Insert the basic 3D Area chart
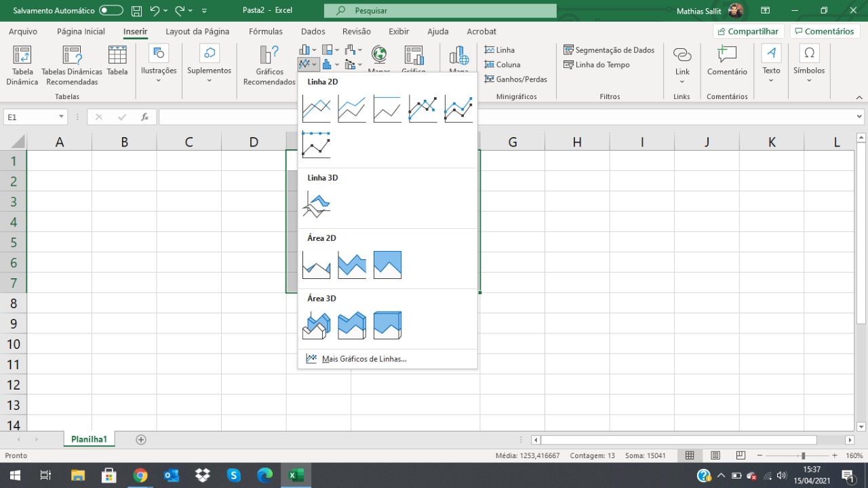868x488 pixels. (x=316, y=325)
